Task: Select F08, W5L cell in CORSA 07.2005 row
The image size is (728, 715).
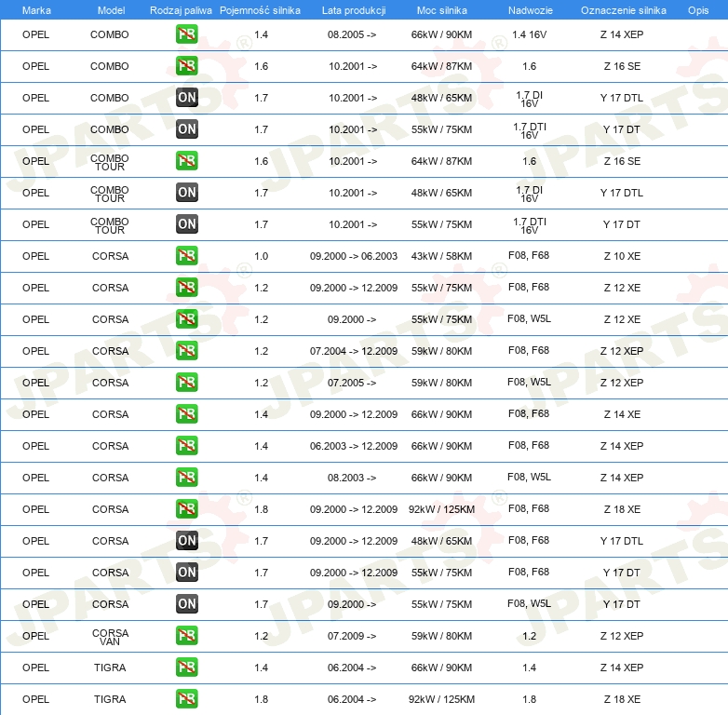Action: [x=529, y=382]
